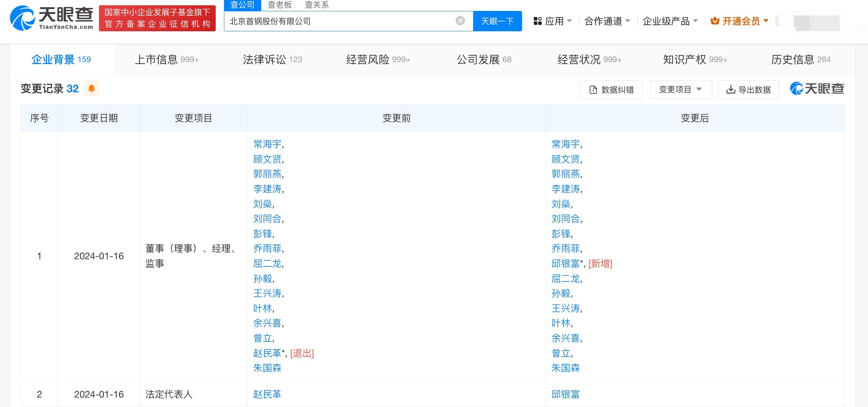868x407 pixels.
Task: Click the 导出数据 download icon button
Action: click(x=748, y=90)
